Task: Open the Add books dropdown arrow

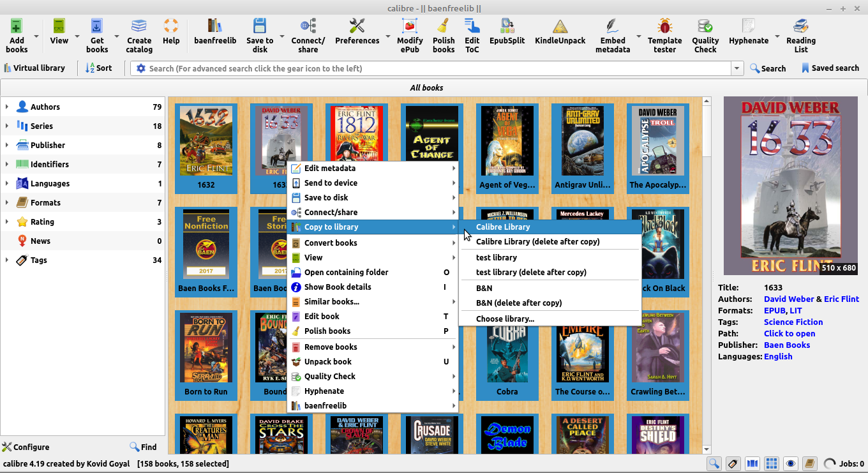Action: coord(36,36)
